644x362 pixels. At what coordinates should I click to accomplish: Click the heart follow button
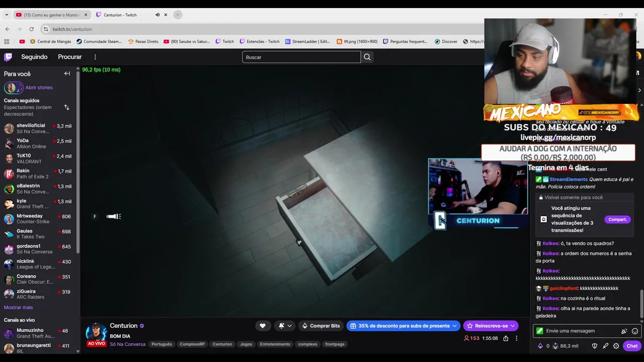coord(263,326)
